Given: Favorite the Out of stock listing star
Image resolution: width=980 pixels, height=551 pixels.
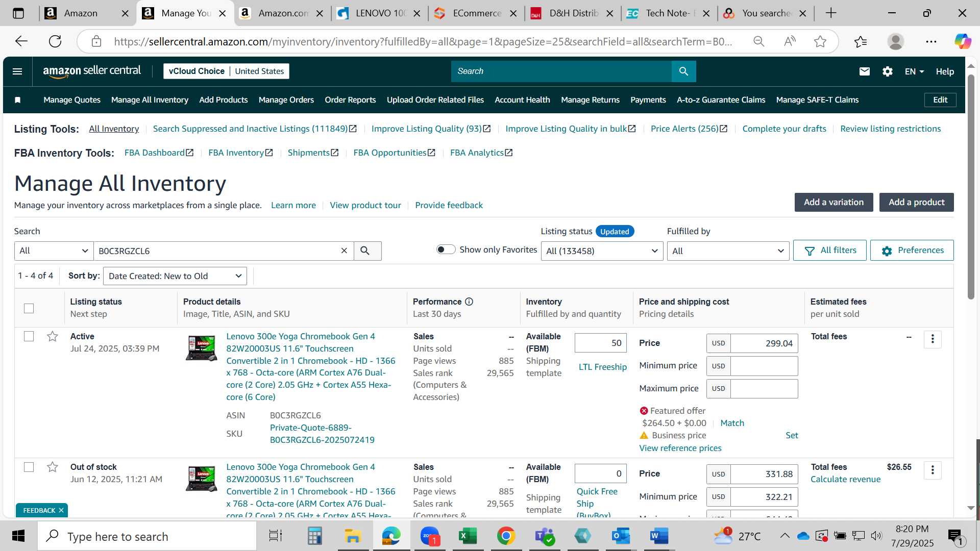Looking at the screenshot, I should click(x=52, y=467).
